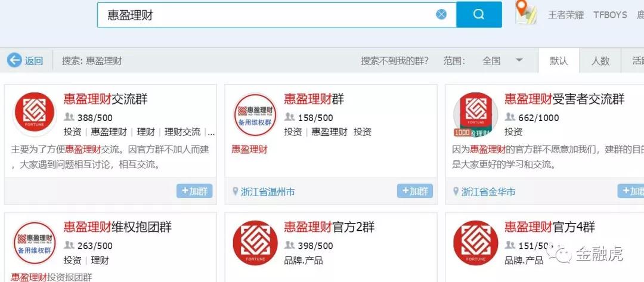
Task: Open avatar of 惠盈理财维权抱团群
Action: click(x=35, y=243)
